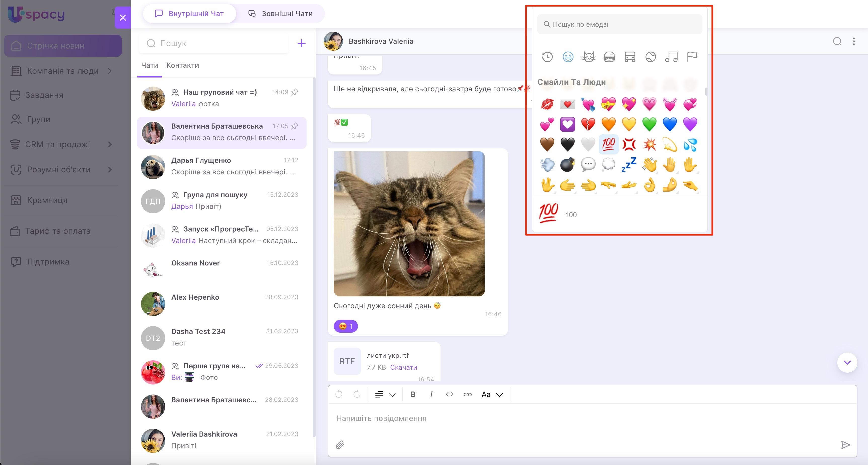Toggle the heart-eyes reaction on cat photo
Screen dimensions: 868x465
[x=346, y=326]
